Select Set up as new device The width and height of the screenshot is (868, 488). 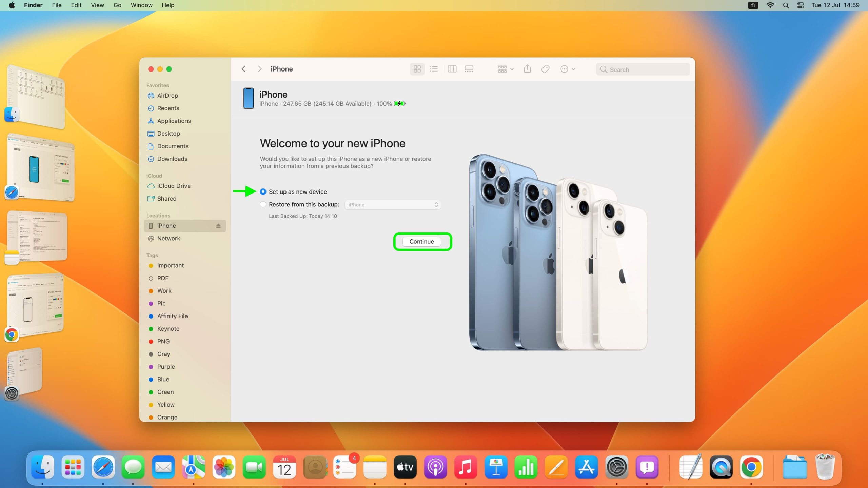tap(263, 192)
